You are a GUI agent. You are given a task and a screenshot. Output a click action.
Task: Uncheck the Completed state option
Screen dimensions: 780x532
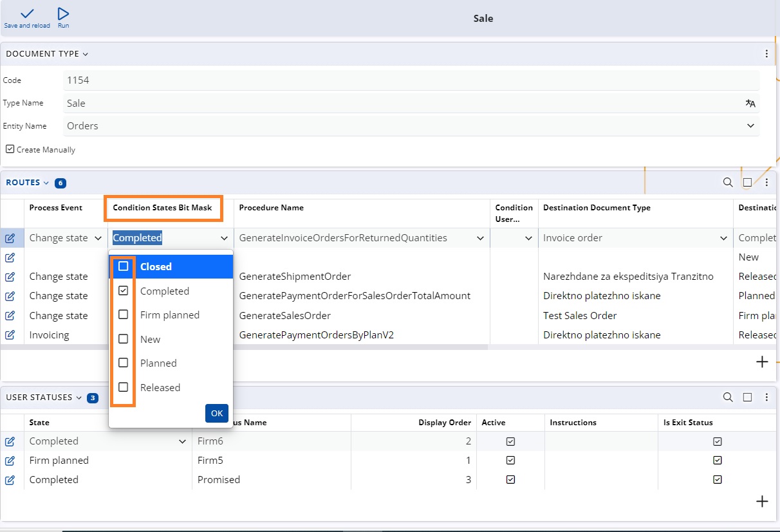124,291
